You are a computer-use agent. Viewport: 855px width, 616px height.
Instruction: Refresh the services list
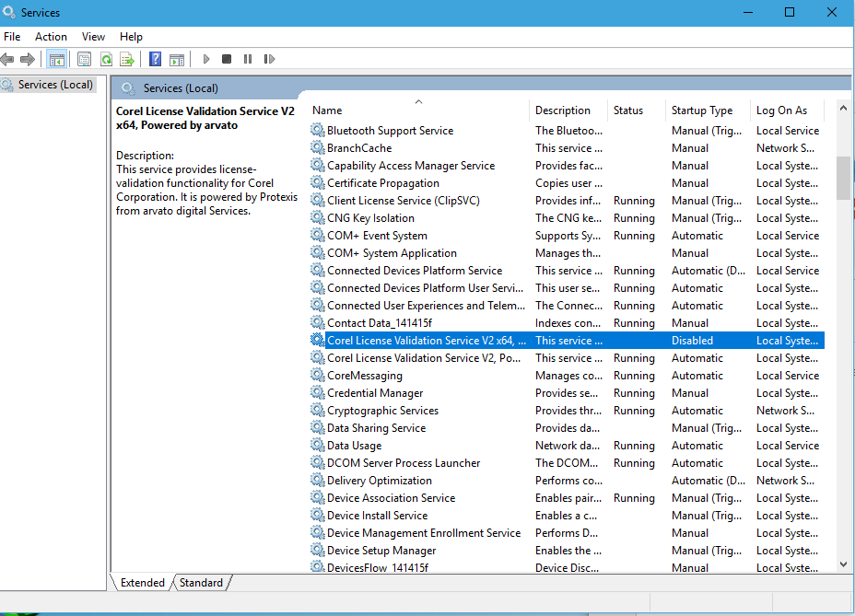click(x=106, y=58)
